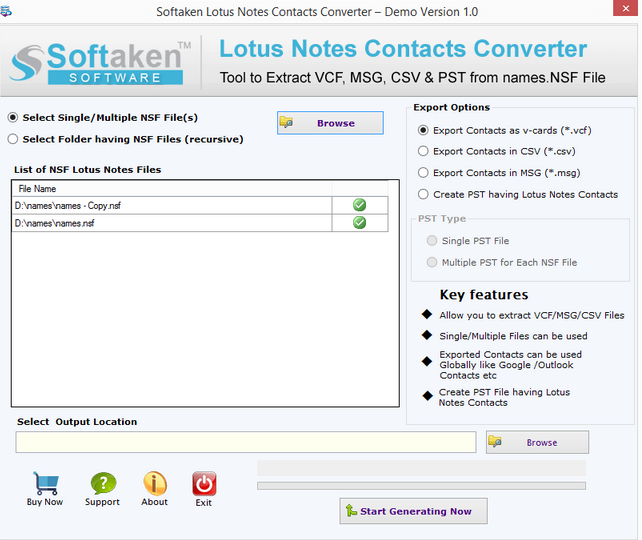Click the About label text

(154, 502)
